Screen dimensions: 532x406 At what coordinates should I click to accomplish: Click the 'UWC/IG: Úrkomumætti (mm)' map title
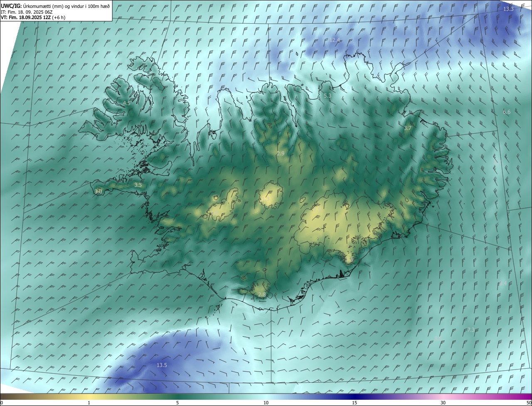[x=56, y=6]
